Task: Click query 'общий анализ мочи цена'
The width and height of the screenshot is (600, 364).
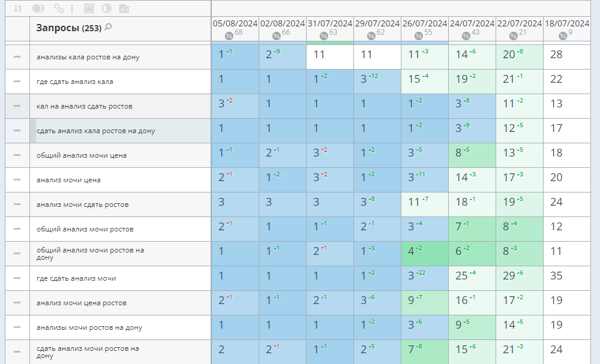Action: [81, 155]
